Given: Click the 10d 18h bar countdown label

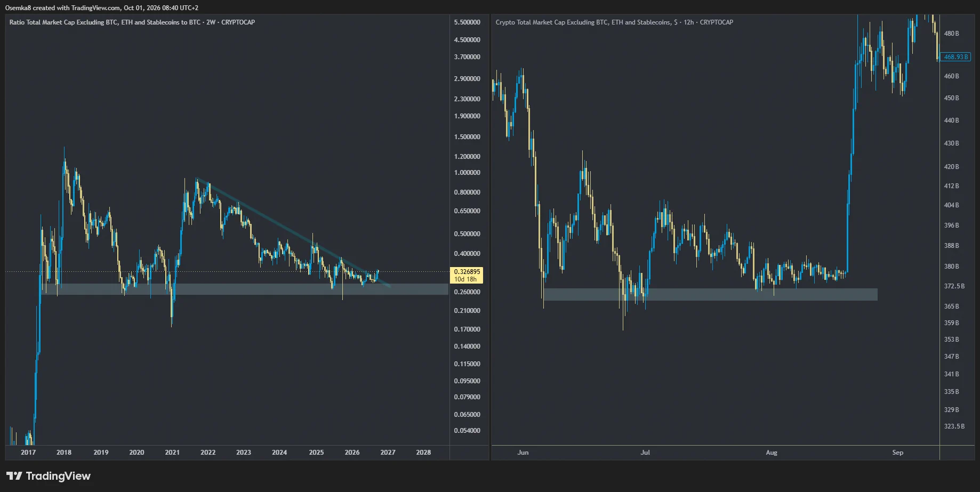Looking at the screenshot, I should click(x=465, y=279).
